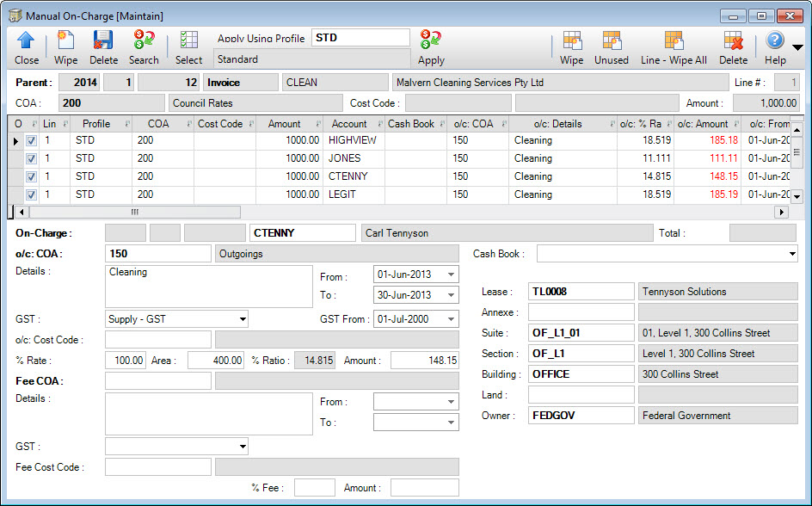
Task: Click the empty Fee Cost Code field
Action: 158,466
